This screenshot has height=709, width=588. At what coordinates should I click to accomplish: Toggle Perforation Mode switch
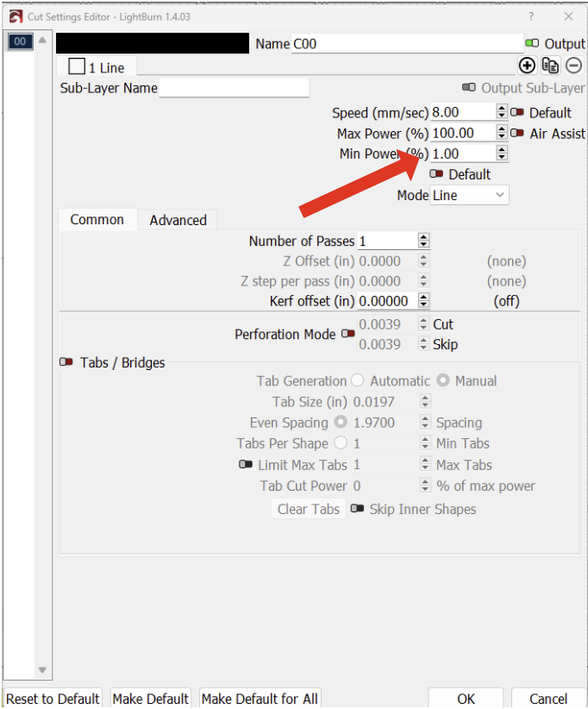coord(347,334)
